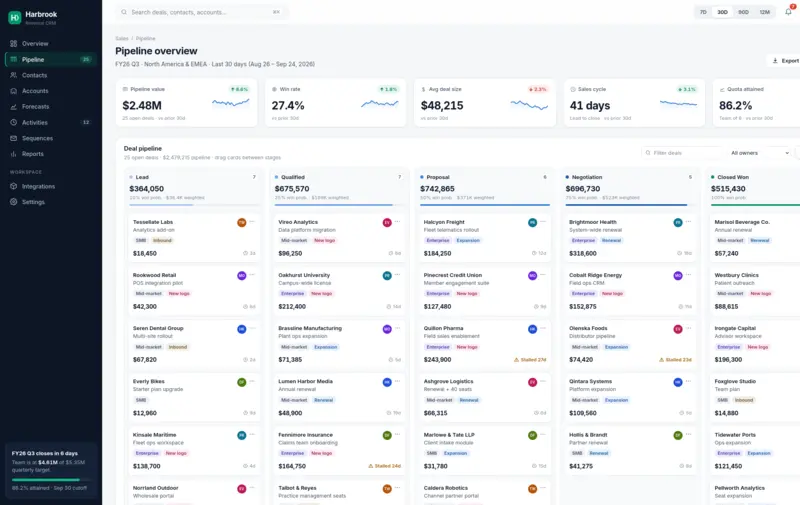Viewport: 800px width, 505px height.
Task: Click the Pipeline value sparkline chart
Action: (x=231, y=103)
